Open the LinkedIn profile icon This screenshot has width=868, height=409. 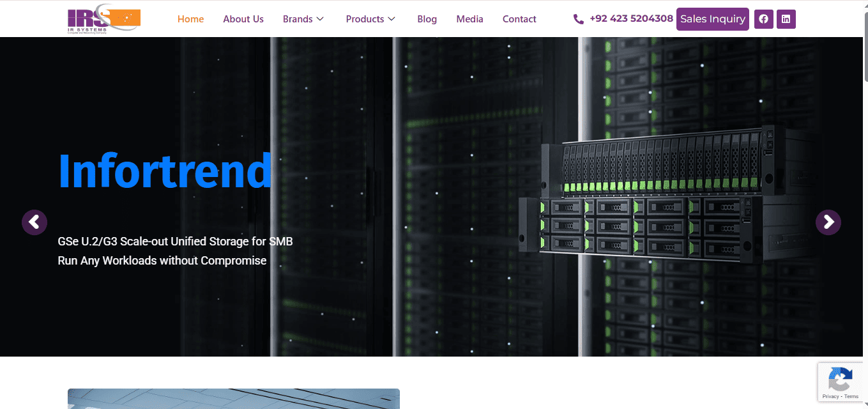[786, 19]
